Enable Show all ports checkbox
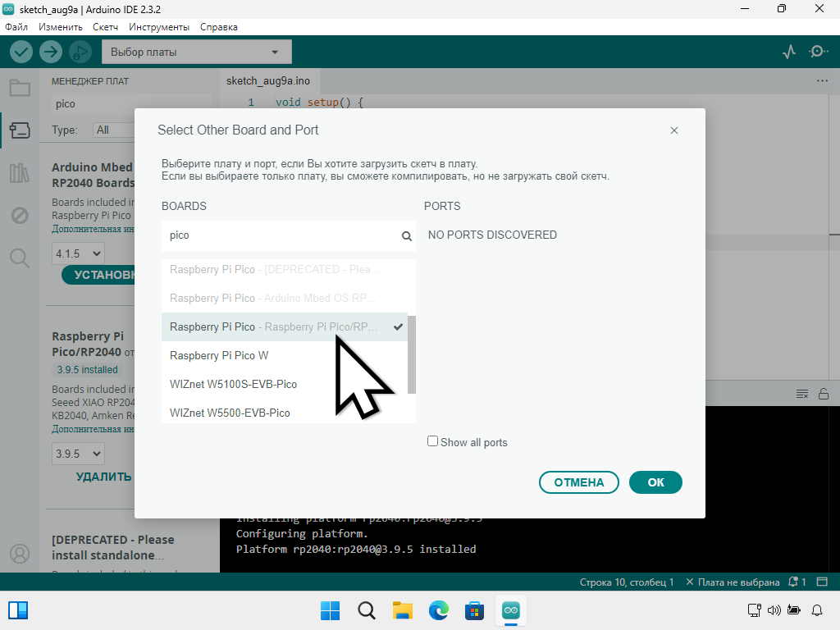The image size is (840, 630). click(x=432, y=441)
